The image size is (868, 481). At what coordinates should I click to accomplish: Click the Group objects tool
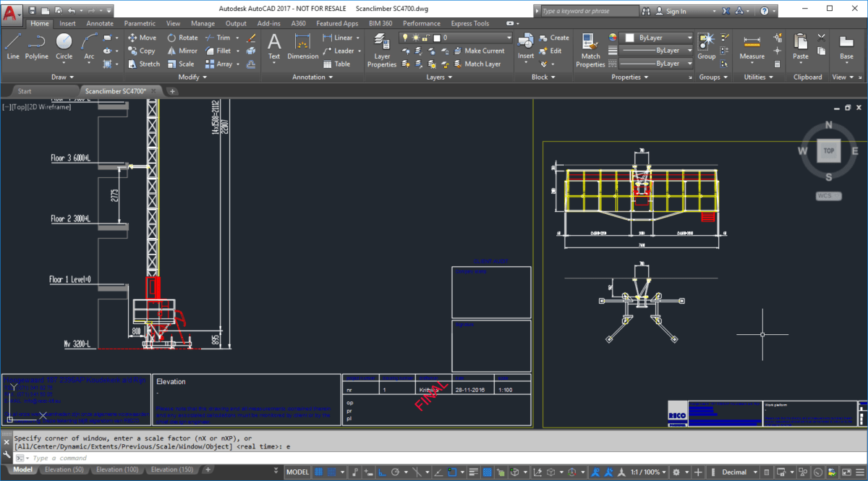pyautogui.click(x=707, y=48)
